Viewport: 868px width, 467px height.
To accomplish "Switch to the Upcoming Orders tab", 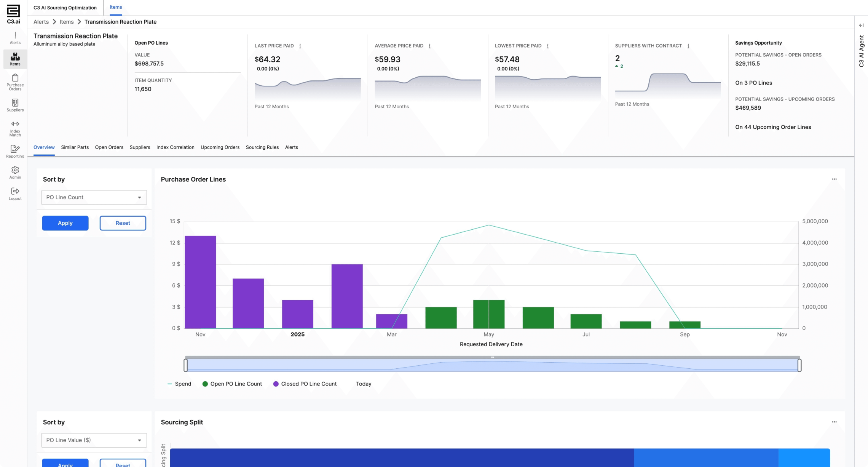I will pos(220,147).
